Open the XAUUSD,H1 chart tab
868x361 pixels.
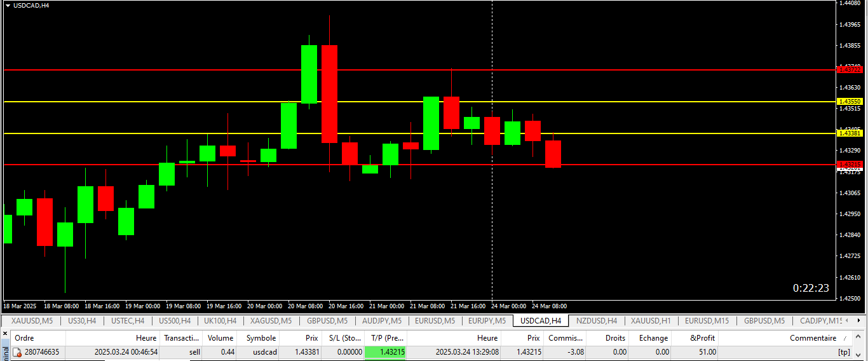tap(651, 321)
